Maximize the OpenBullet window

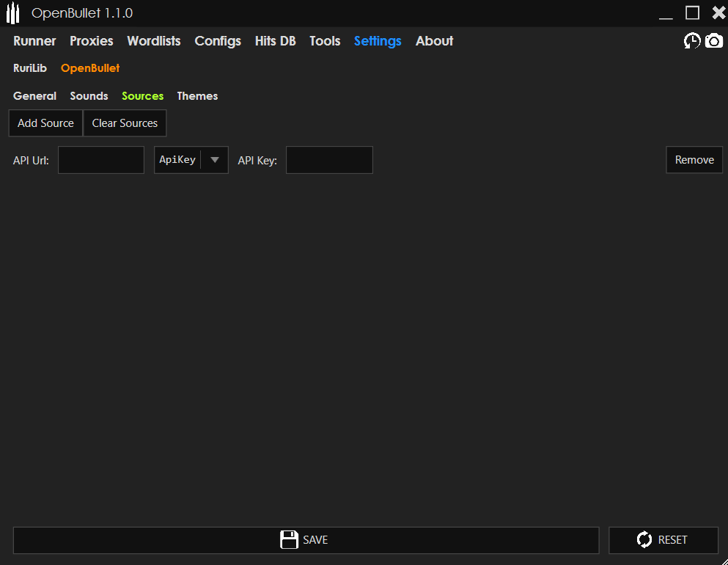point(692,13)
